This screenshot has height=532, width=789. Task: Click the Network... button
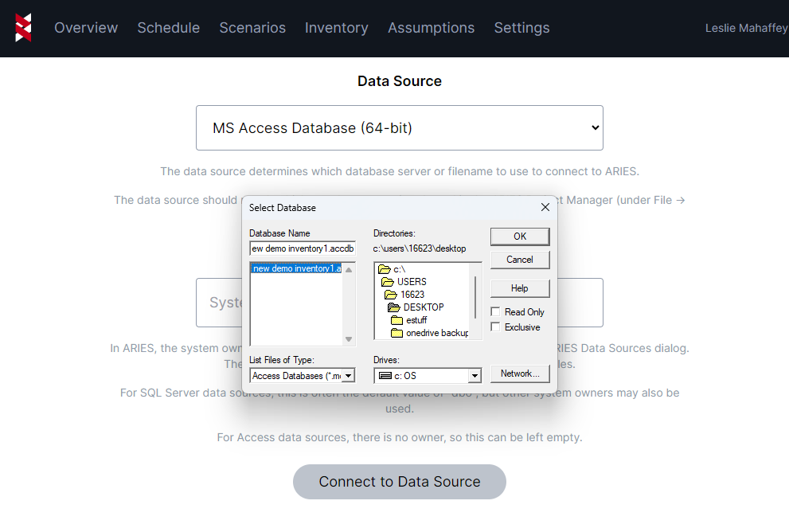pyautogui.click(x=520, y=374)
